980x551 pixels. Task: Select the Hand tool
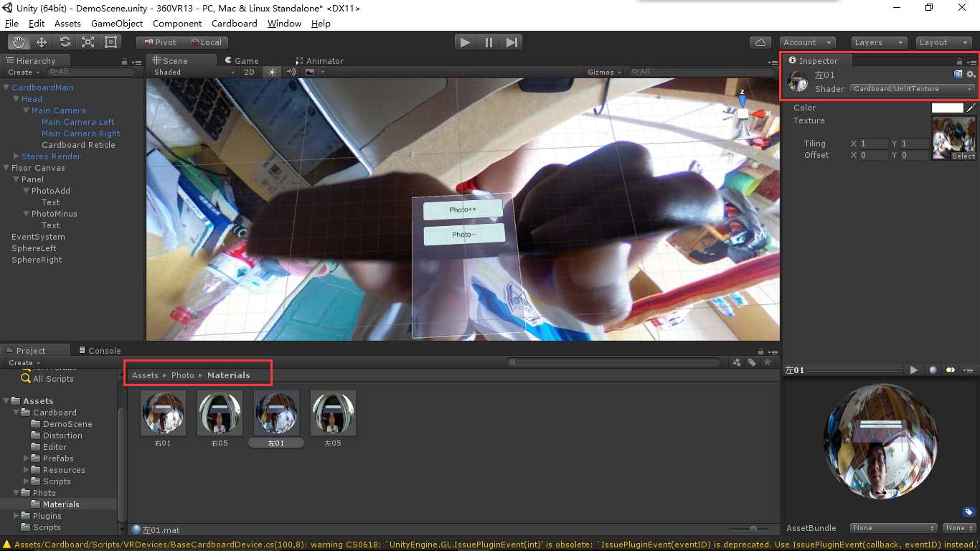[x=19, y=42]
